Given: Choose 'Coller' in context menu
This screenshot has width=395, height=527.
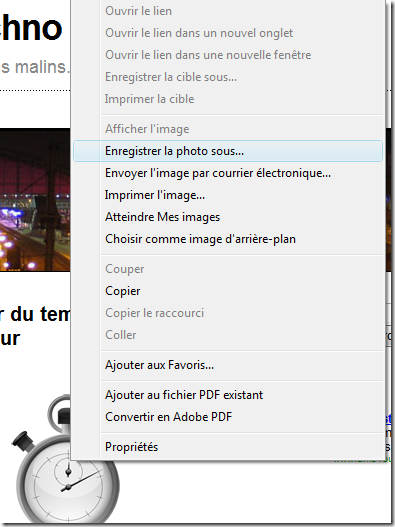Looking at the screenshot, I should pyautogui.click(x=228, y=335).
